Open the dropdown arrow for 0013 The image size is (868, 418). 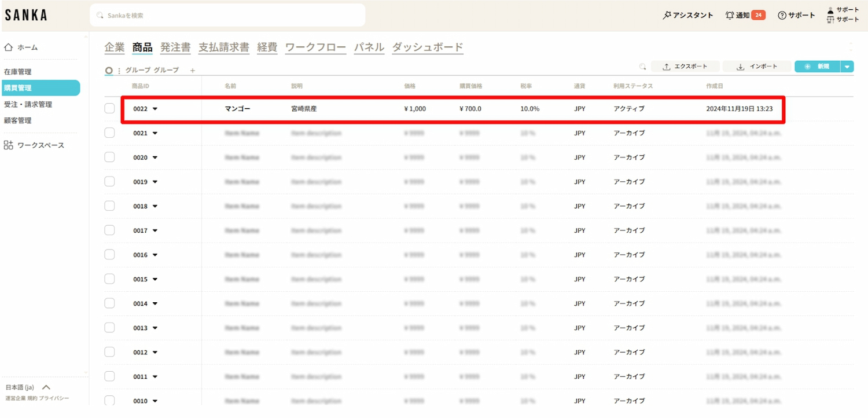click(x=155, y=328)
